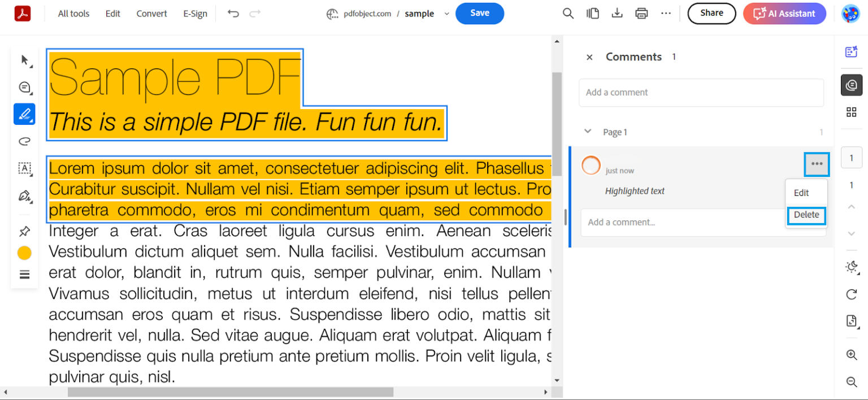This screenshot has height=400, width=868.
Task: Open the yellow highlight color swatch
Action: pos(24,253)
